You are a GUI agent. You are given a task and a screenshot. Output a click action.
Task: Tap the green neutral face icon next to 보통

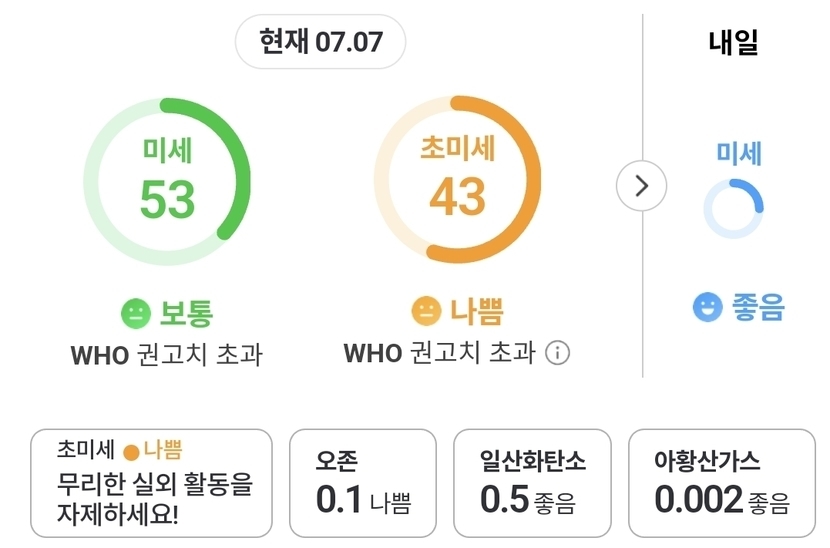point(136,314)
